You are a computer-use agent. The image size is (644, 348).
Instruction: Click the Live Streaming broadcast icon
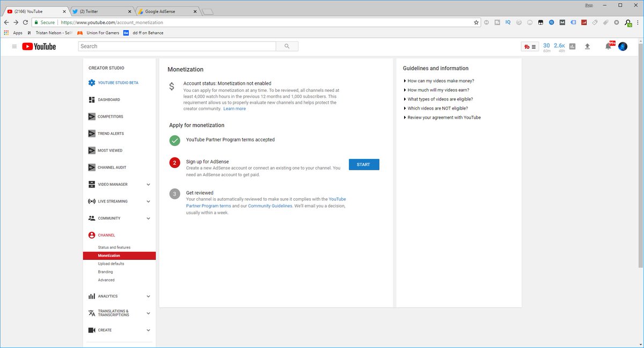click(92, 201)
